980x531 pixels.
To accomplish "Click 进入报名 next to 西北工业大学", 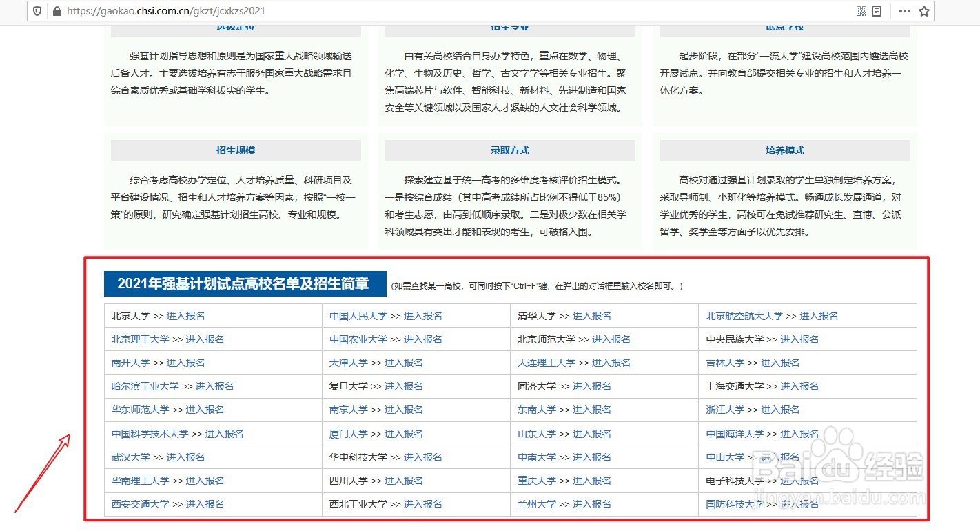I will click(422, 504).
